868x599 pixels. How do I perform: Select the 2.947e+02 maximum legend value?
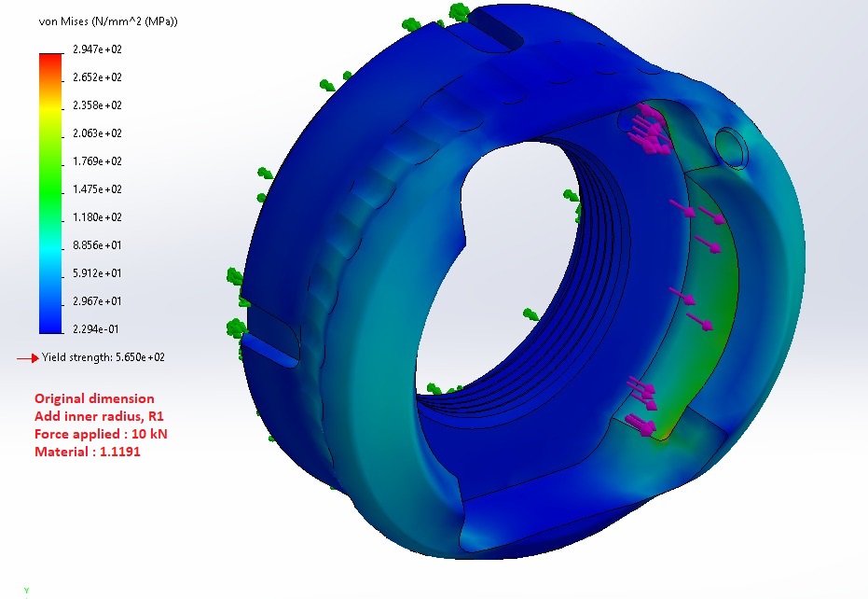[x=97, y=49]
